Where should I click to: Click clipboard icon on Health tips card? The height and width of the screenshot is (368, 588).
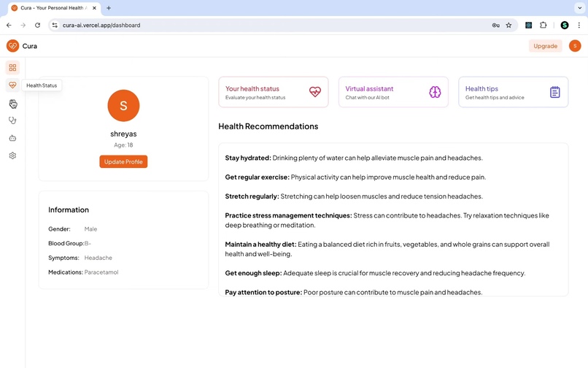pos(555,92)
